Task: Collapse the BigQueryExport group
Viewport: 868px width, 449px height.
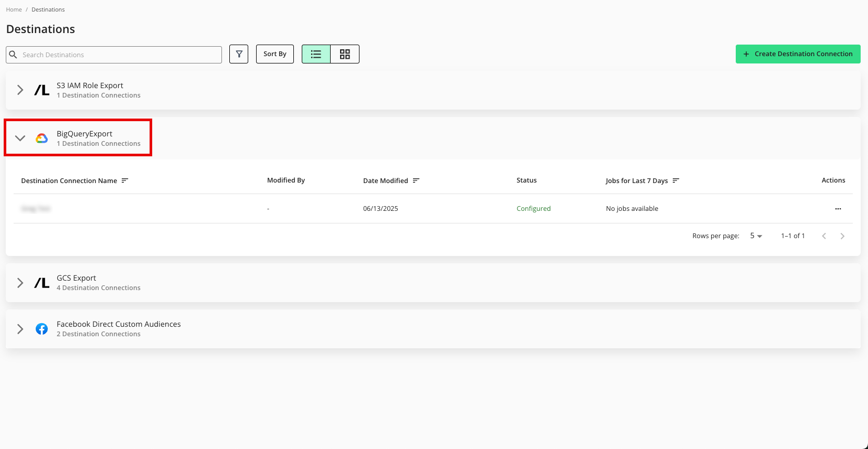Action: tap(20, 138)
